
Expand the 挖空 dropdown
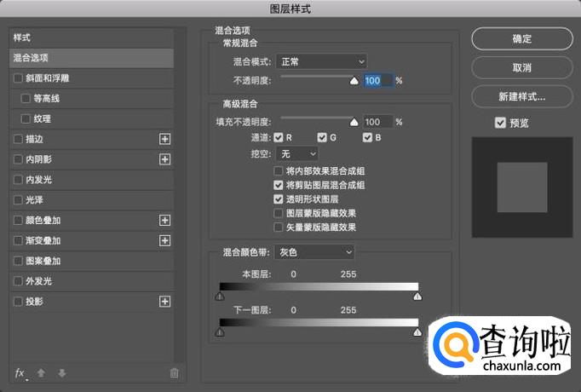coord(299,153)
